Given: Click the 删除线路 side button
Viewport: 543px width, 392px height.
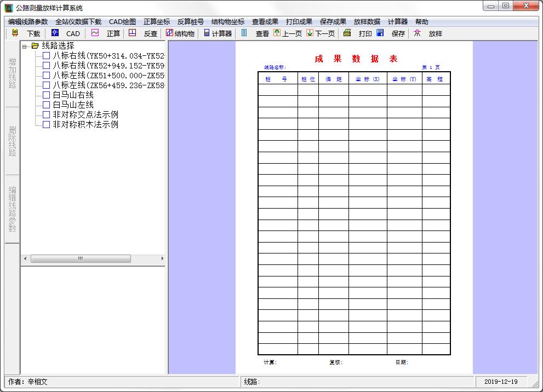Looking at the screenshot, I should tap(13, 141).
